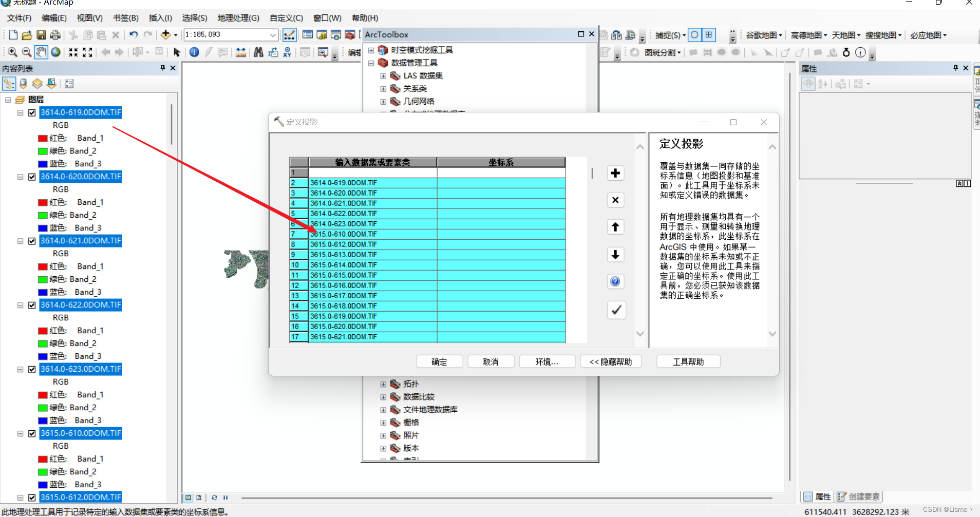Click 确定 button in 定义投影 dialog
Viewport: 980px width, 517px height.
[x=439, y=361]
